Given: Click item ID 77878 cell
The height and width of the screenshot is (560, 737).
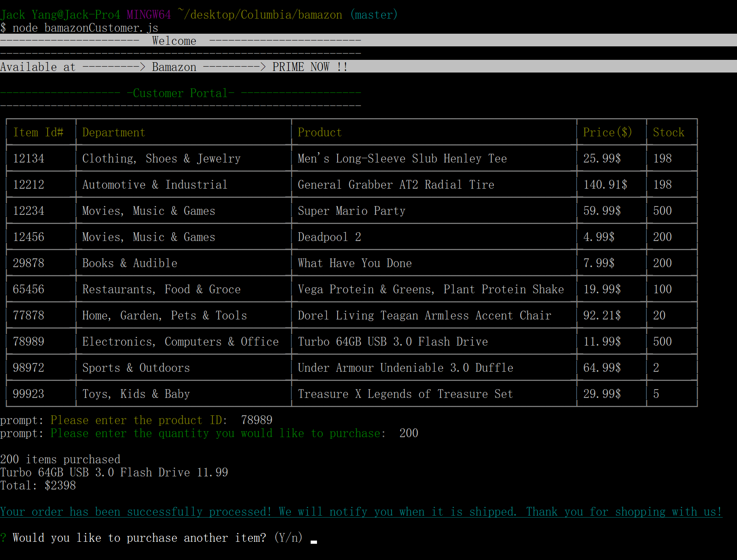Looking at the screenshot, I should [x=29, y=315].
